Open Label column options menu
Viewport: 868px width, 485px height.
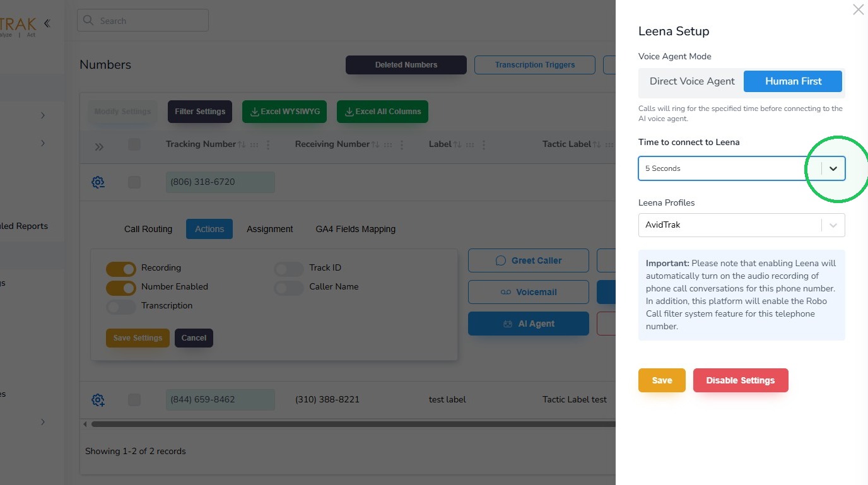[x=484, y=144]
